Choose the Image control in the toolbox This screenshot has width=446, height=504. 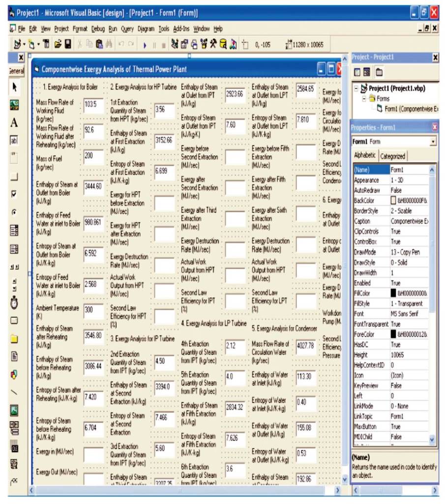tap(14, 411)
